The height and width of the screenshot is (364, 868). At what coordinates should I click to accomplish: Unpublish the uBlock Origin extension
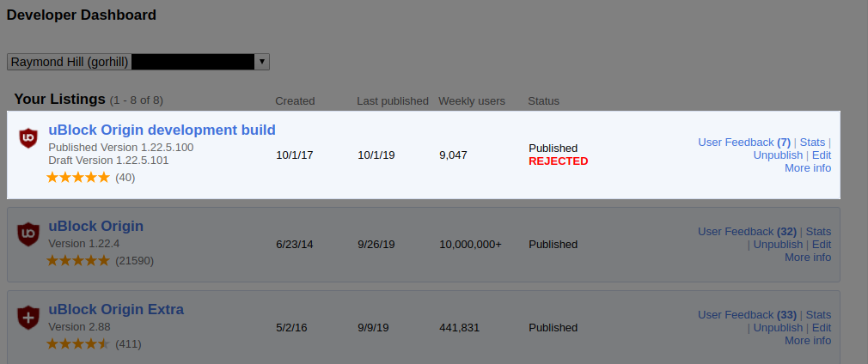tap(778, 245)
